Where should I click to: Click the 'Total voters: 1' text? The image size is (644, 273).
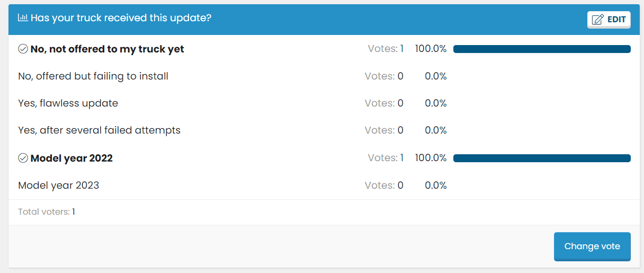(47, 212)
